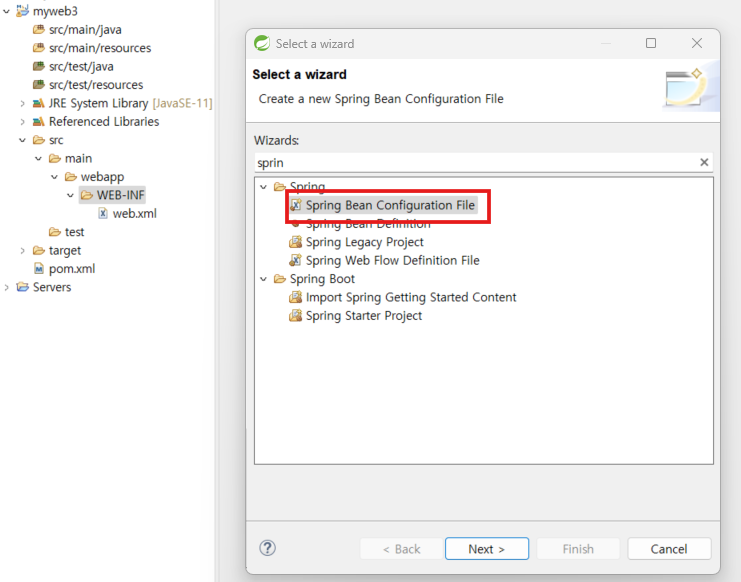Select the Servers folder icon

pyautogui.click(x=22, y=287)
